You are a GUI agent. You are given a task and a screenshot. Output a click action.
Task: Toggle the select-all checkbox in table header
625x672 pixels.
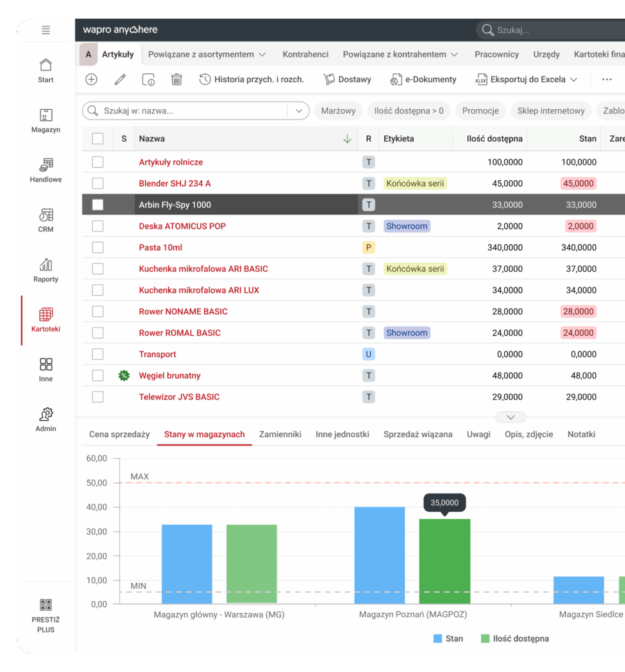(x=98, y=139)
